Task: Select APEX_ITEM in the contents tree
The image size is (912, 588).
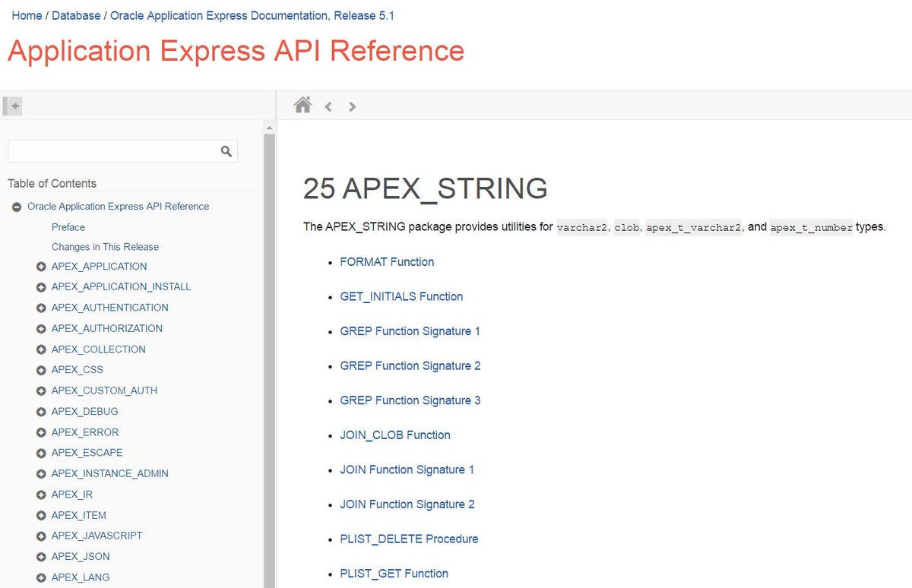Action: tap(79, 515)
